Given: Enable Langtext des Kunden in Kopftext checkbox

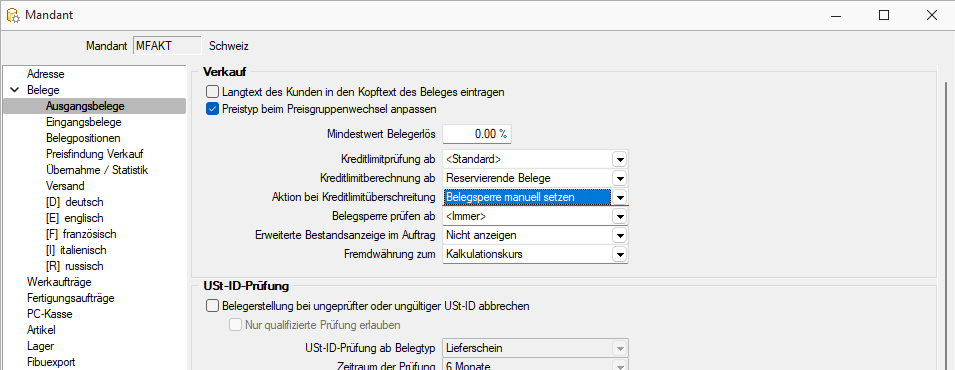Looking at the screenshot, I should 212,92.
